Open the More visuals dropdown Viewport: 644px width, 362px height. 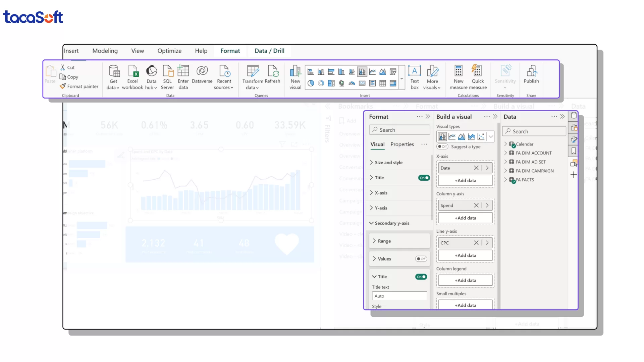click(432, 76)
